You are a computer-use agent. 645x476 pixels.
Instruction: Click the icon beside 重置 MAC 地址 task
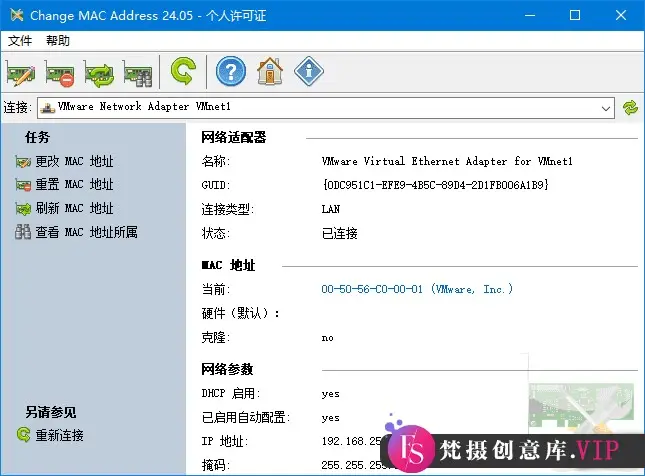(x=23, y=185)
